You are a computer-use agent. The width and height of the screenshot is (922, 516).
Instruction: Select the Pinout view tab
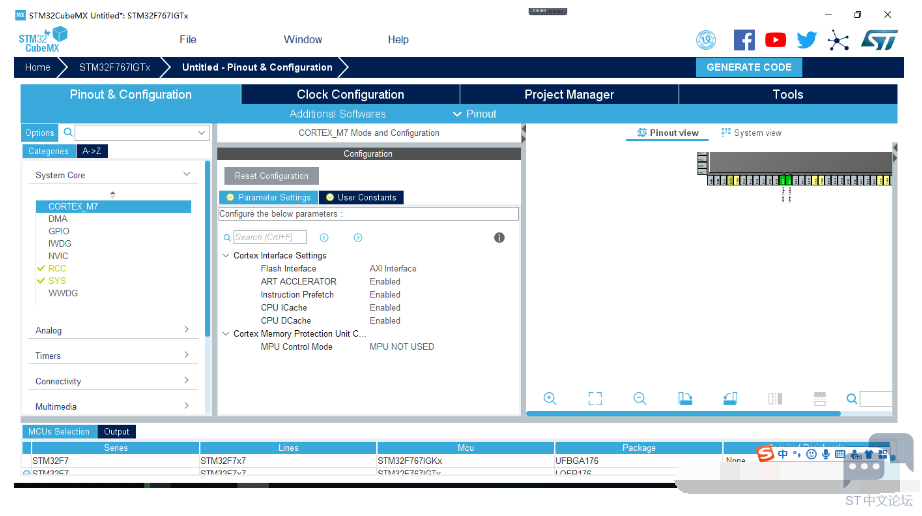[668, 133]
